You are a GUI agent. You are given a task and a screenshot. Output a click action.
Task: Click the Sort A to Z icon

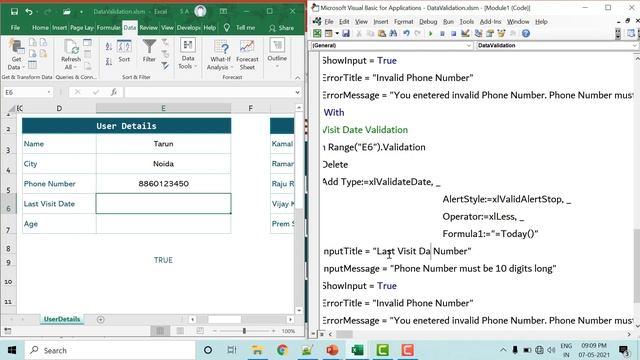[109, 47]
